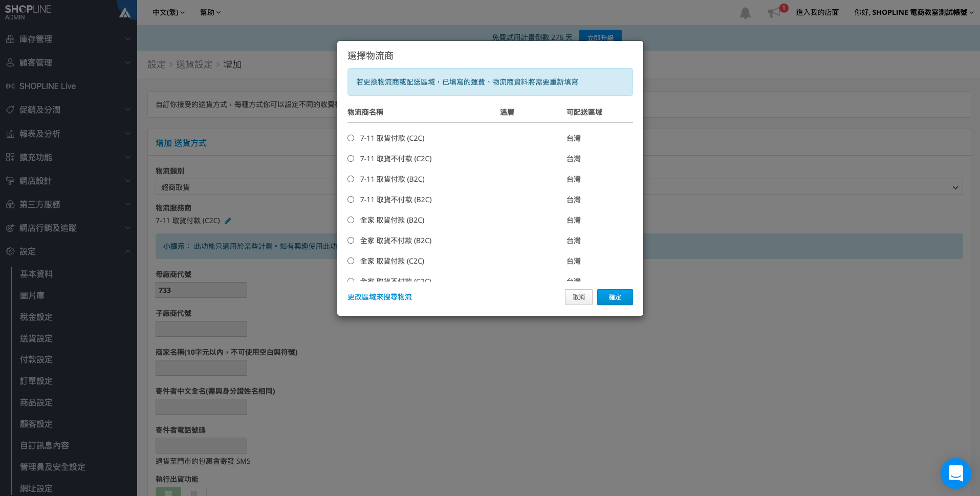Open 管理員及安全設定 page

click(53, 467)
